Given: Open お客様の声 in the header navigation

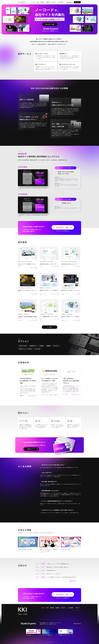Looking at the screenshot, I should [48, 2].
